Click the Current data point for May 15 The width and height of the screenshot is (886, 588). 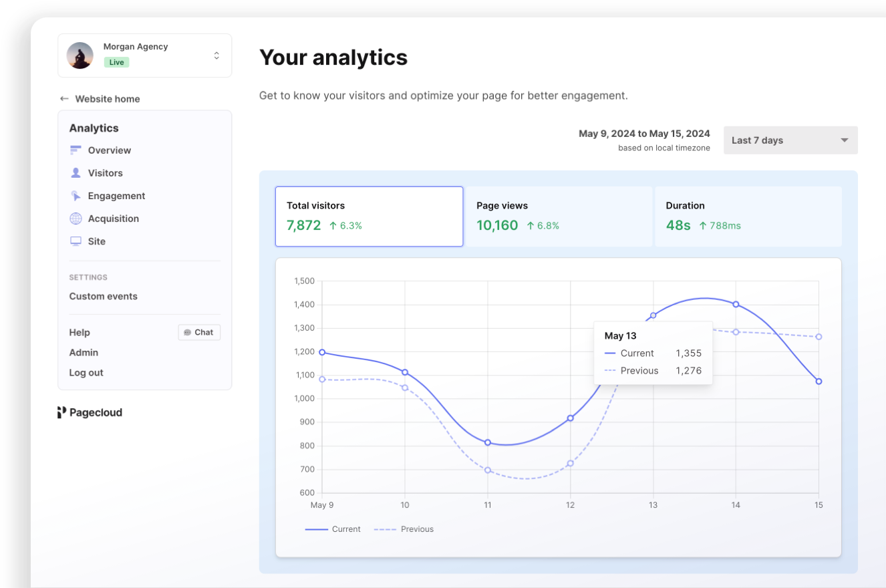point(819,382)
